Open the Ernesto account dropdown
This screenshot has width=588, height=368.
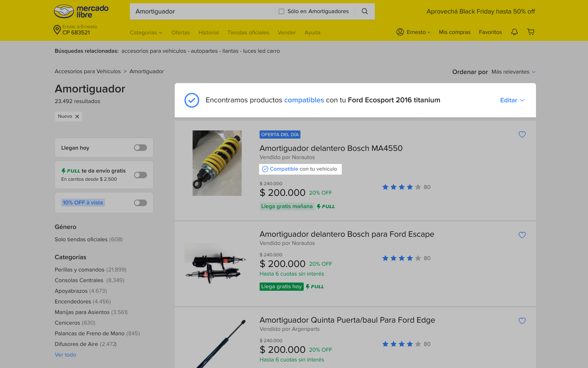(419, 32)
